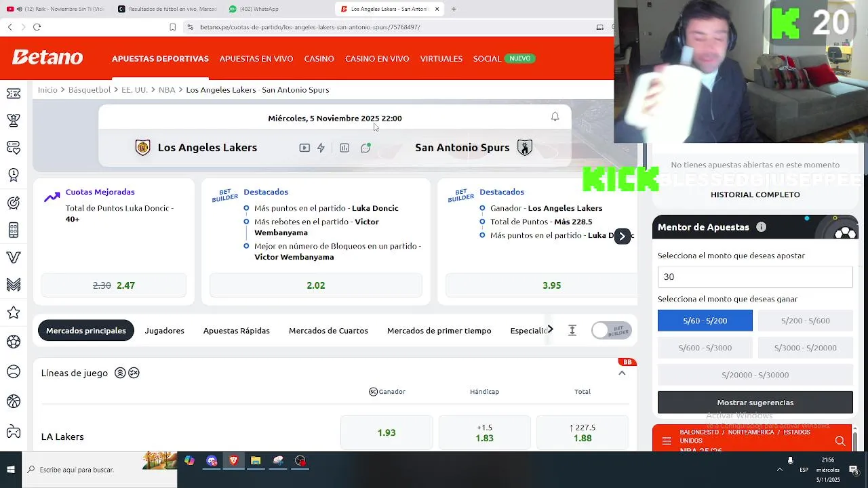The image size is (868, 488).
Task: Click the search magnifier in bottom-right panel
Action: 840,441
